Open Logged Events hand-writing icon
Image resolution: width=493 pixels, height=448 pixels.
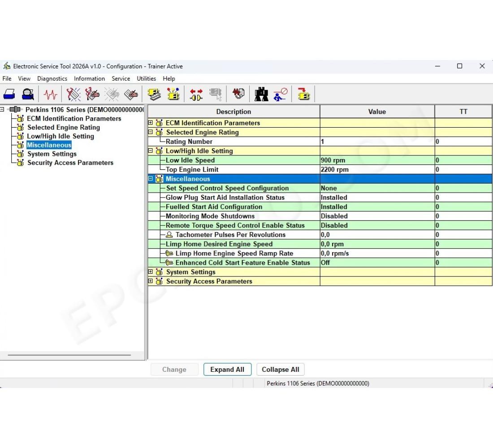point(131,94)
